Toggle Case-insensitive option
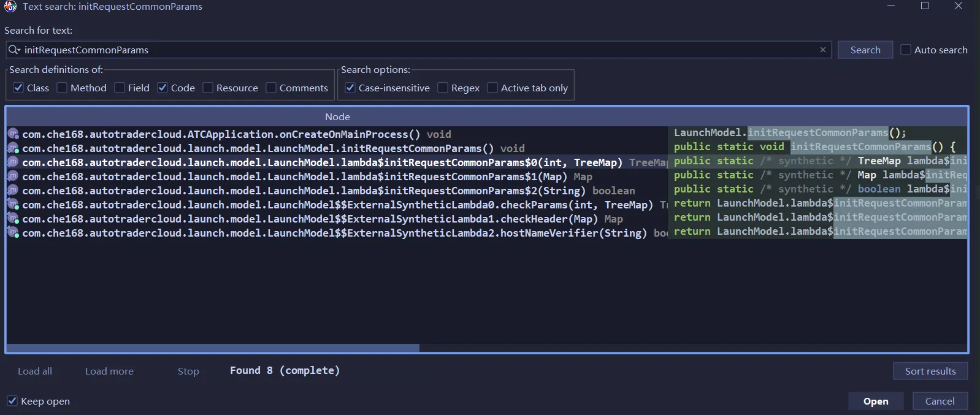 350,88
